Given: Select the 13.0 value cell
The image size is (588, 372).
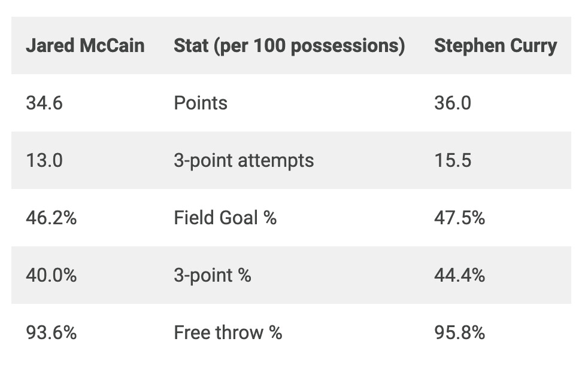Looking at the screenshot, I should coord(44,161).
